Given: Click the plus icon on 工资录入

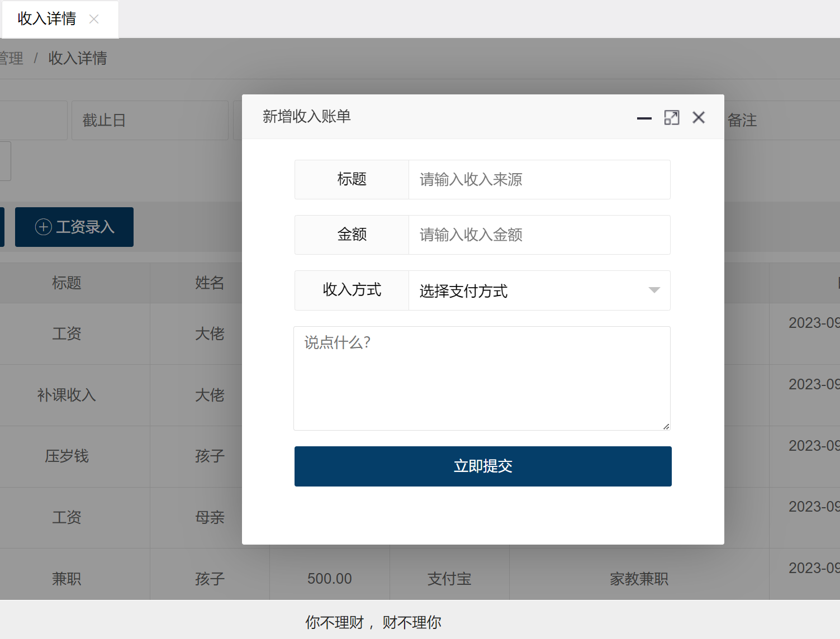Looking at the screenshot, I should 44,227.
